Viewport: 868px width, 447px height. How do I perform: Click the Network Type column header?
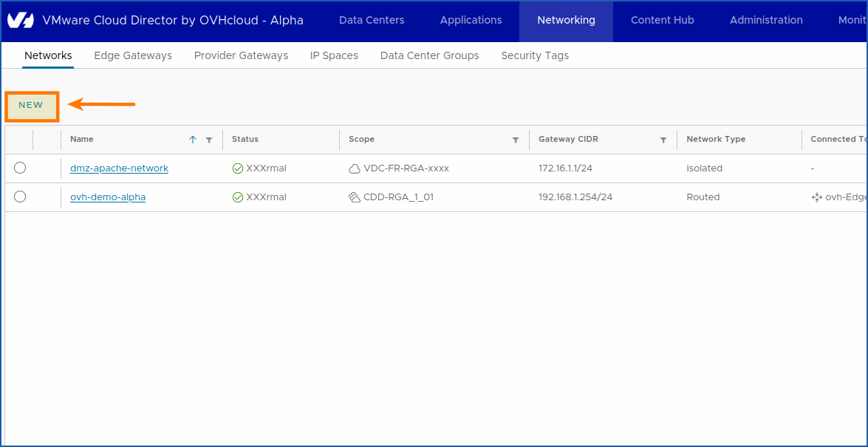point(716,139)
